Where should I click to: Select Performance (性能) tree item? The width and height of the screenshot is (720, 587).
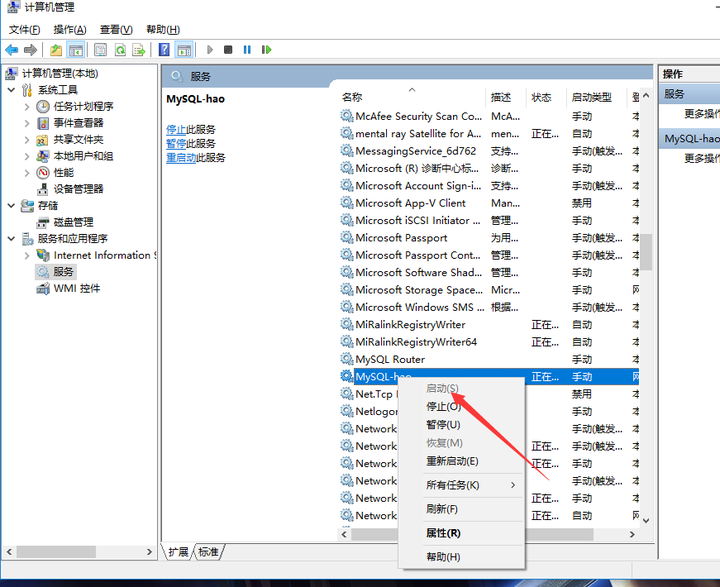click(x=63, y=173)
